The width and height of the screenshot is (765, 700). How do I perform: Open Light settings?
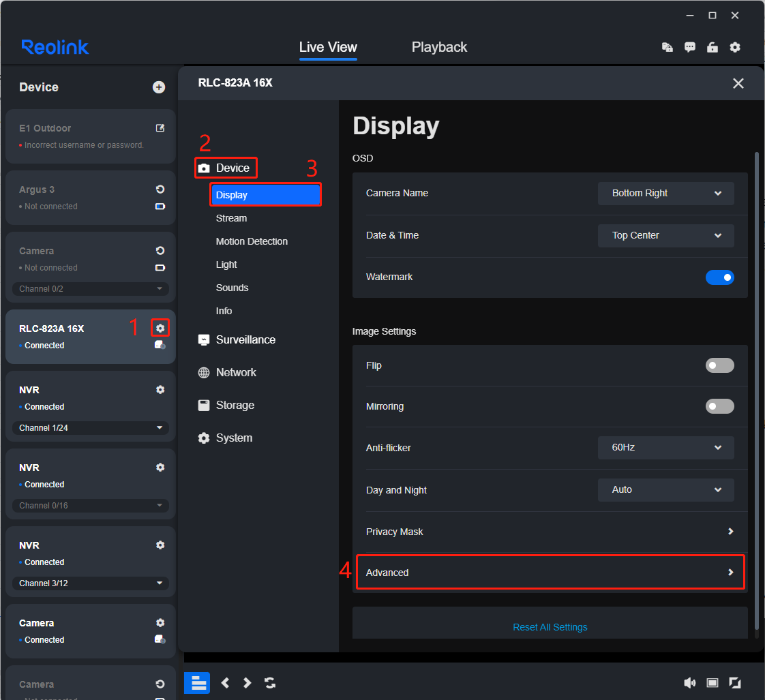point(226,264)
